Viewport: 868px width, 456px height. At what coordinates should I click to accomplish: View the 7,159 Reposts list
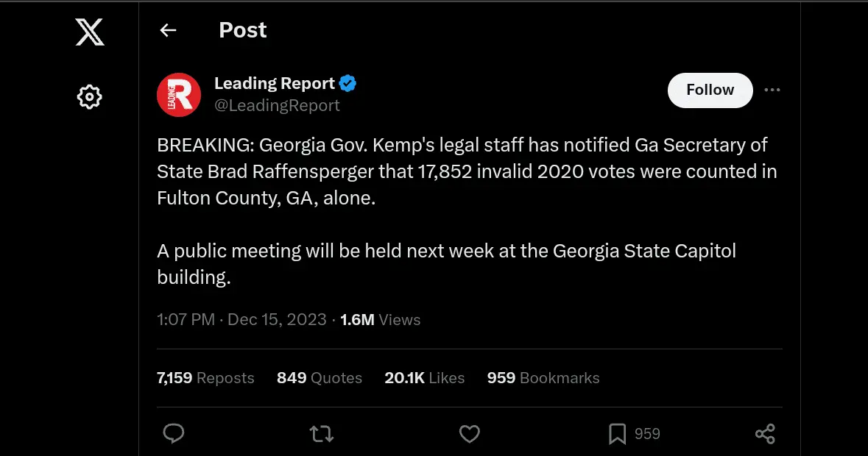tap(205, 378)
